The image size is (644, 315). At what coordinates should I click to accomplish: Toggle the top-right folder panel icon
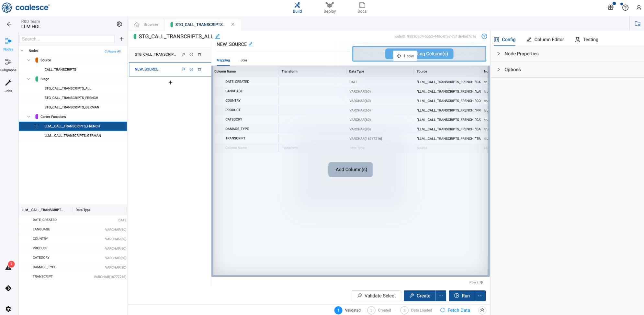point(637,24)
